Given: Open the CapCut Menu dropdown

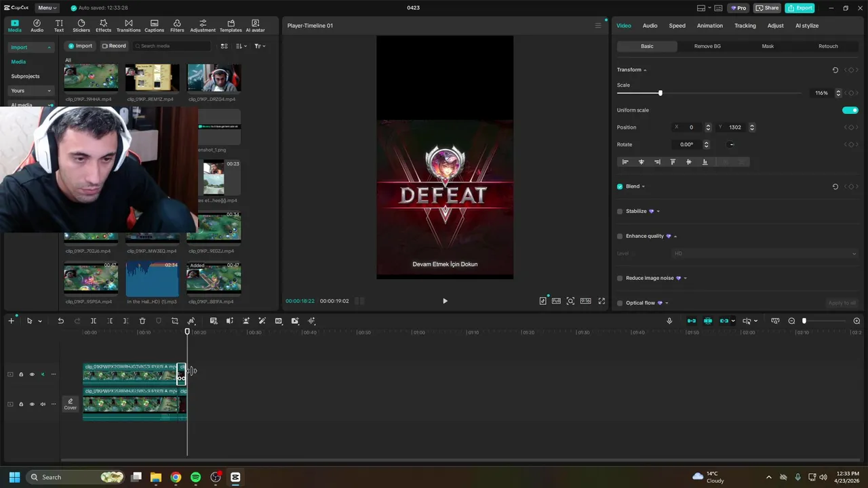Looking at the screenshot, I should 47,7.
